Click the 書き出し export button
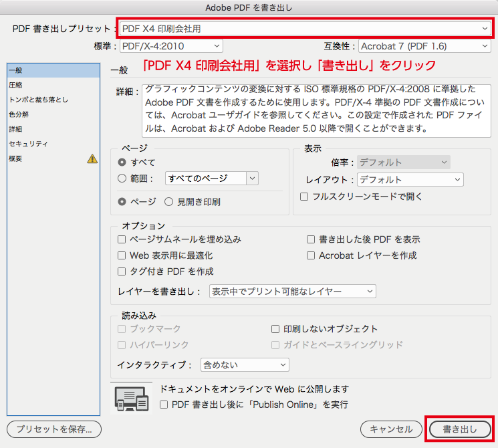498x448 pixels. [x=460, y=429]
